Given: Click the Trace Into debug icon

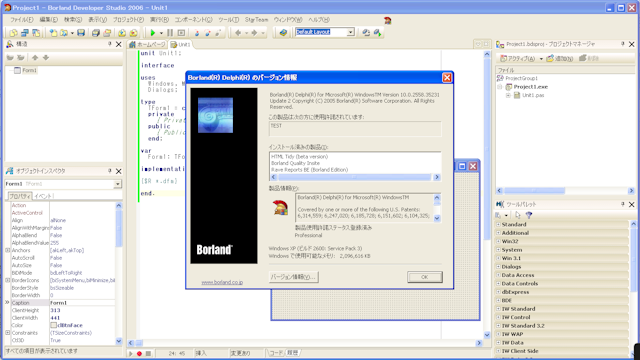Looking at the screenshot, I should (x=196, y=33).
